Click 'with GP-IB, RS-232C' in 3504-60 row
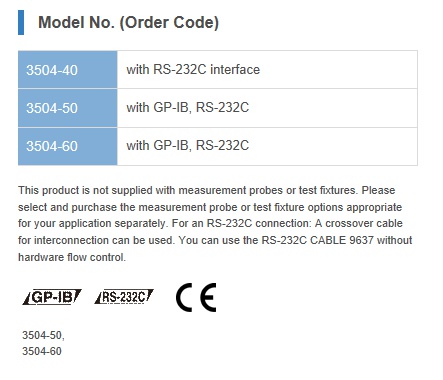443x380 pixels. 187,146
